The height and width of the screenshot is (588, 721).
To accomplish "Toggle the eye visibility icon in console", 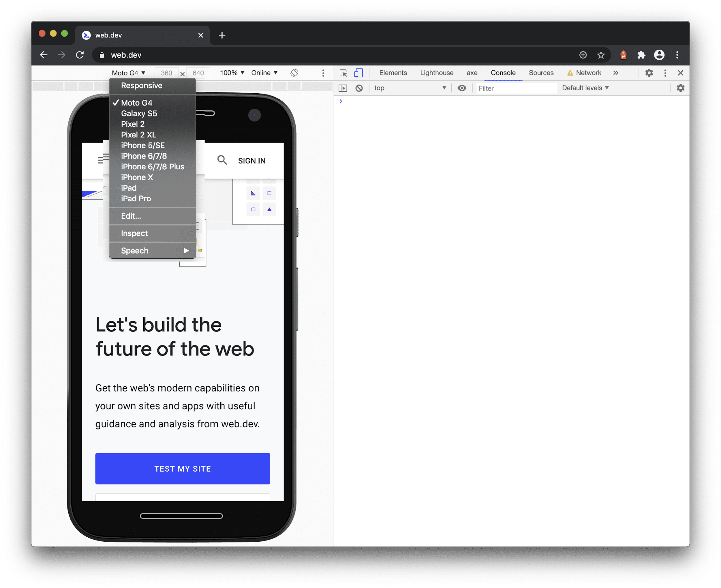I will (462, 88).
